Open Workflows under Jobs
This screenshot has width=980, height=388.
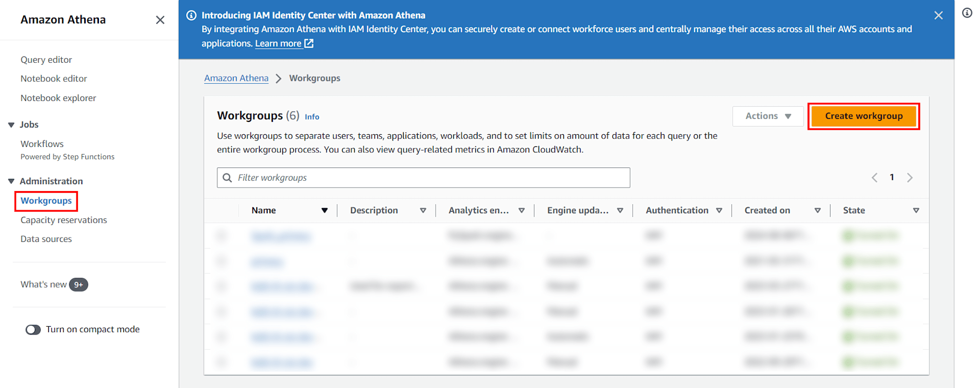(x=42, y=144)
